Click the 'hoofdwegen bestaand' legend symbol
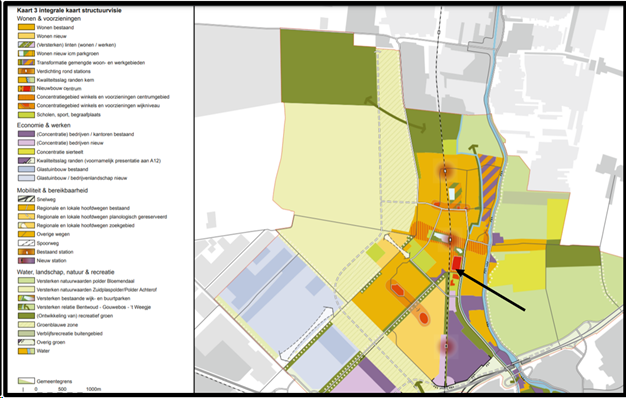 26,208
